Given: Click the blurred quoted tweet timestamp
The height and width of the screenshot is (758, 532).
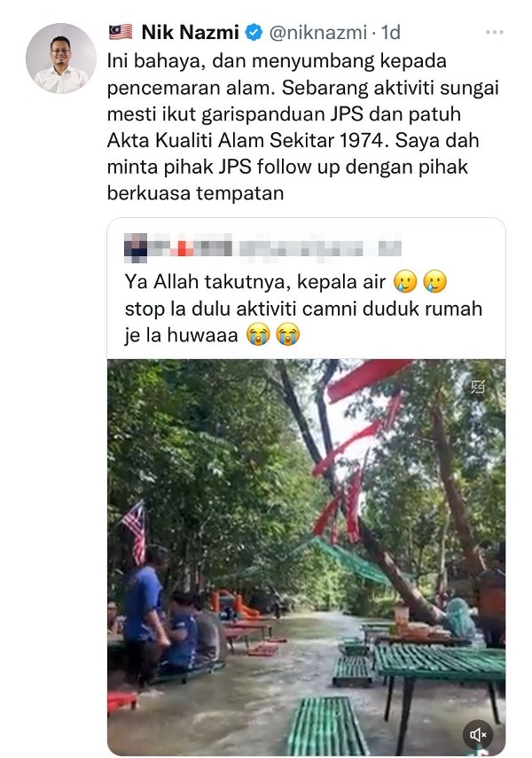Looking at the screenshot, I should click(390, 247).
